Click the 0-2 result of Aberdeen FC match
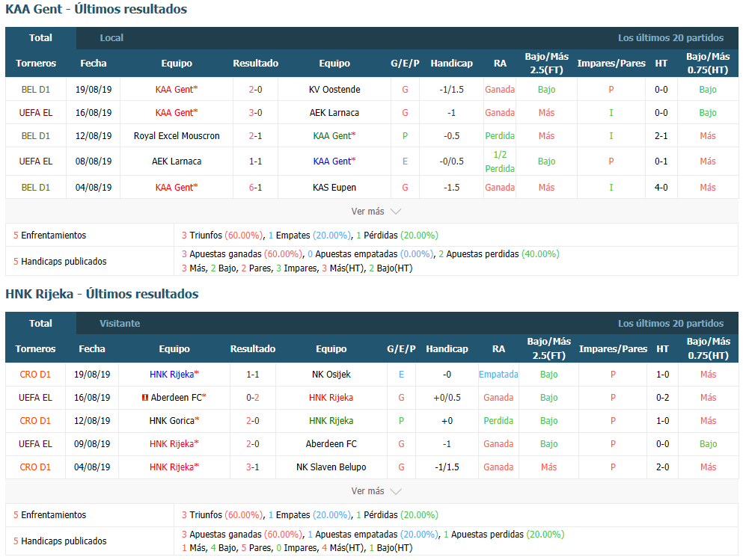This screenshot has width=746, height=560. 253,398
